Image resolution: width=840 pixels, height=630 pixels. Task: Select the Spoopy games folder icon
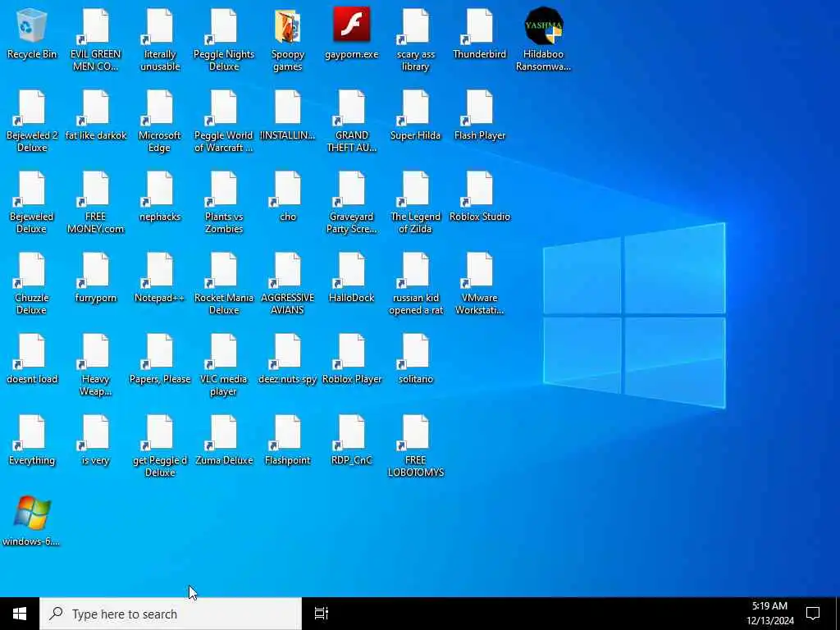(x=288, y=39)
